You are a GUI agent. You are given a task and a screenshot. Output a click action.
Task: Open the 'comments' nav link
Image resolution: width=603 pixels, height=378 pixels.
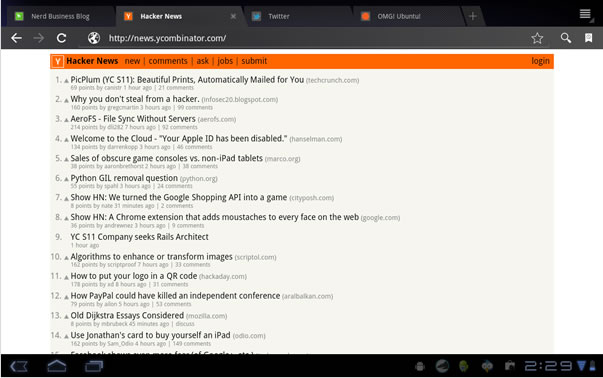tap(168, 61)
